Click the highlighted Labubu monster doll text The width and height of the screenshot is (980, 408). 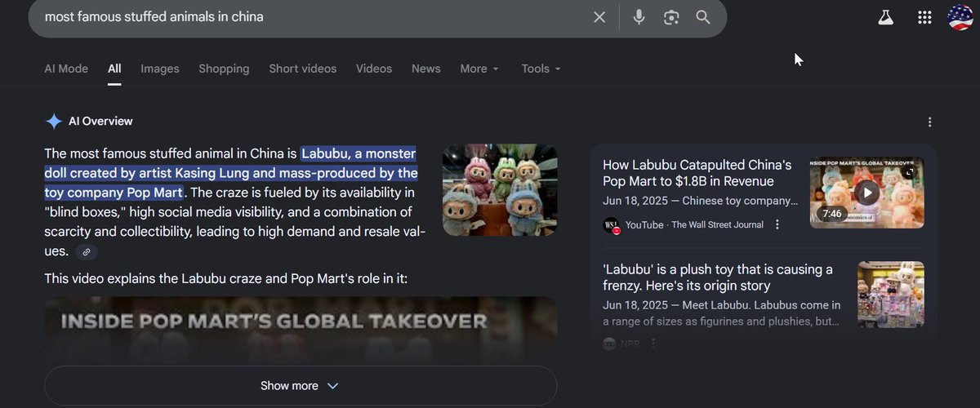(232, 173)
